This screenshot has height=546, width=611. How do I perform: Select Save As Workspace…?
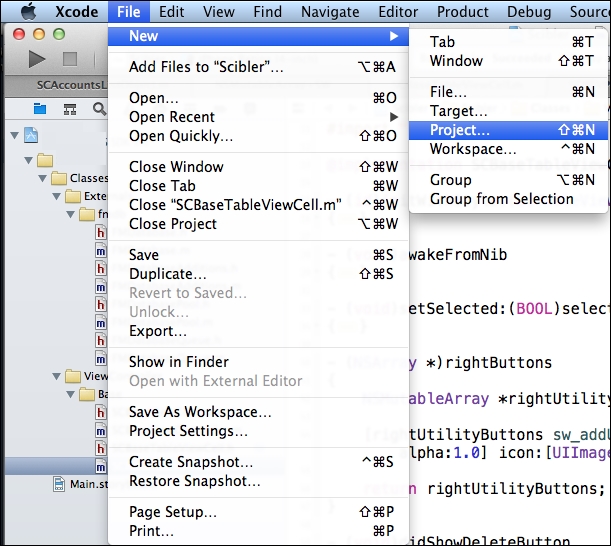tap(258, 412)
